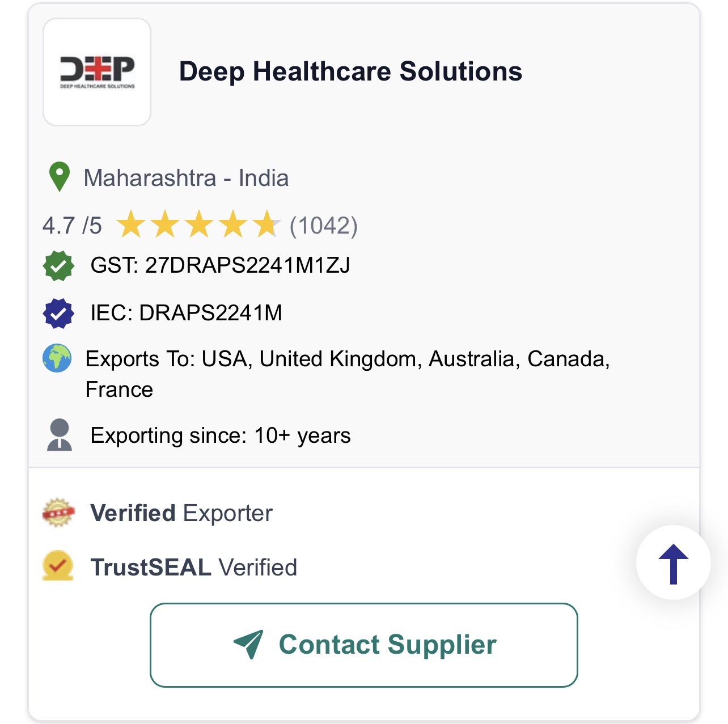Click the person icon beside Exporting since
The height and width of the screenshot is (724, 728).
[x=59, y=435]
